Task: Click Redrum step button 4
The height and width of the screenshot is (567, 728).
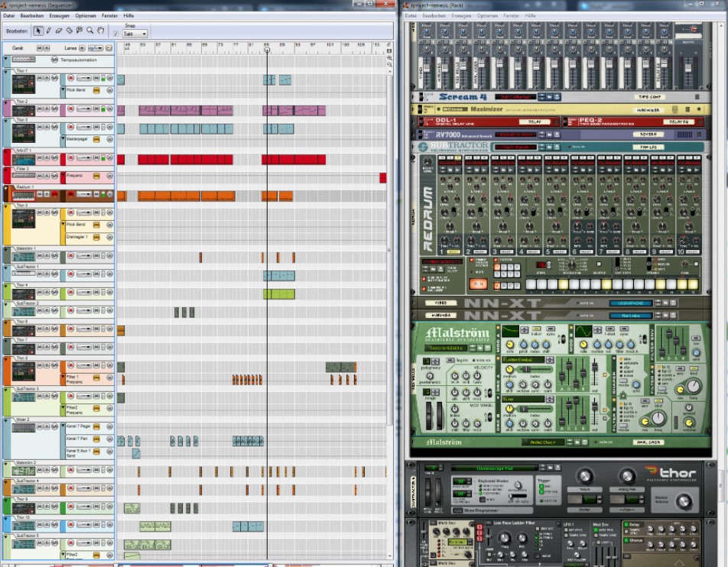Action: [x=564, y=284]
